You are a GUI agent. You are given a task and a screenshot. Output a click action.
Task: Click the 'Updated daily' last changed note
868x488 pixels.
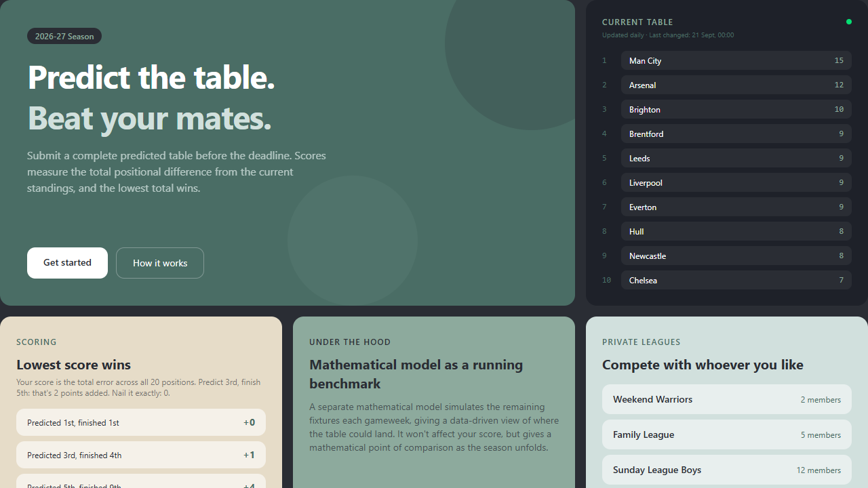pos(668,35)
